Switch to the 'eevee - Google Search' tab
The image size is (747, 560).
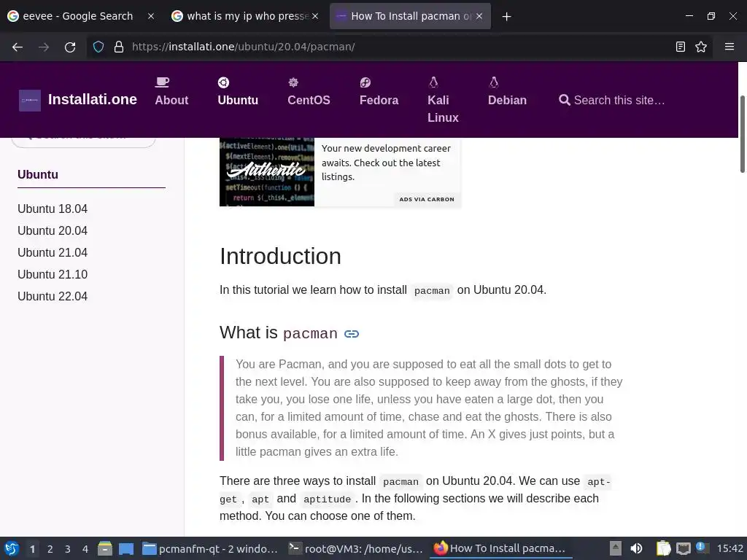coord(77,16)
